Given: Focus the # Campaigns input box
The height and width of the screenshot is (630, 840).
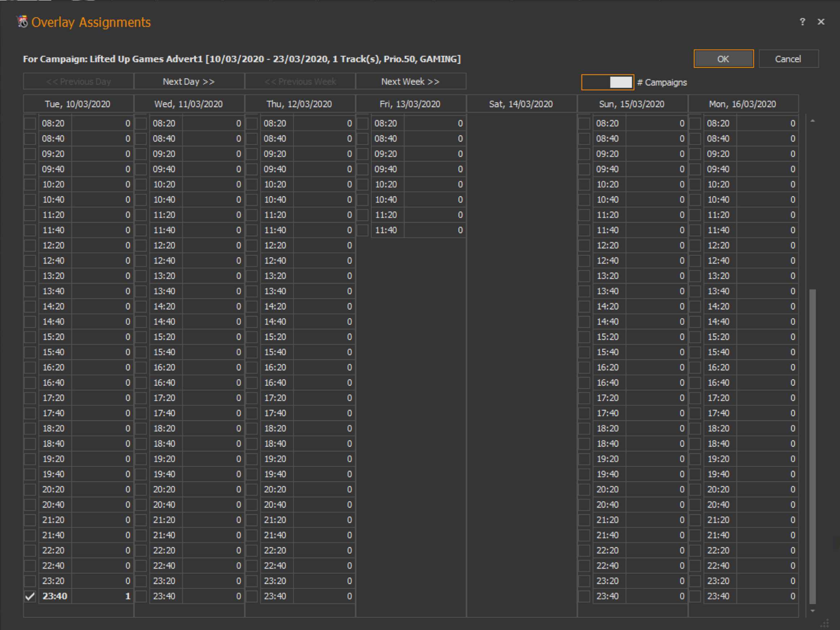Looking at the screenshot, I should click(x=608, y=82).
